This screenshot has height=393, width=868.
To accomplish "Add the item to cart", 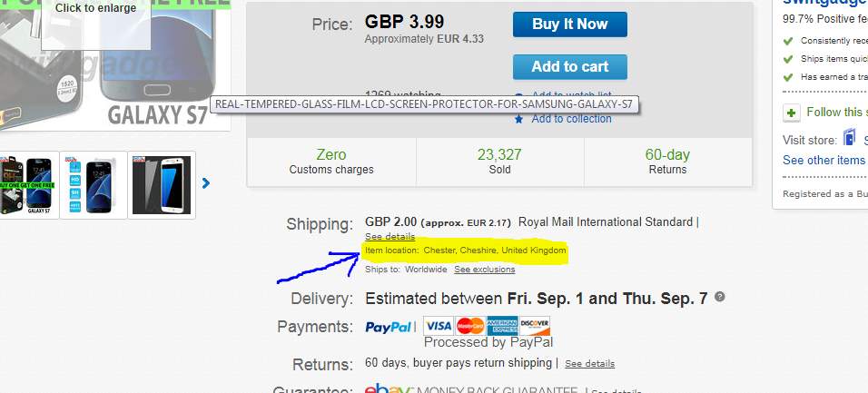I will (569, 66).
